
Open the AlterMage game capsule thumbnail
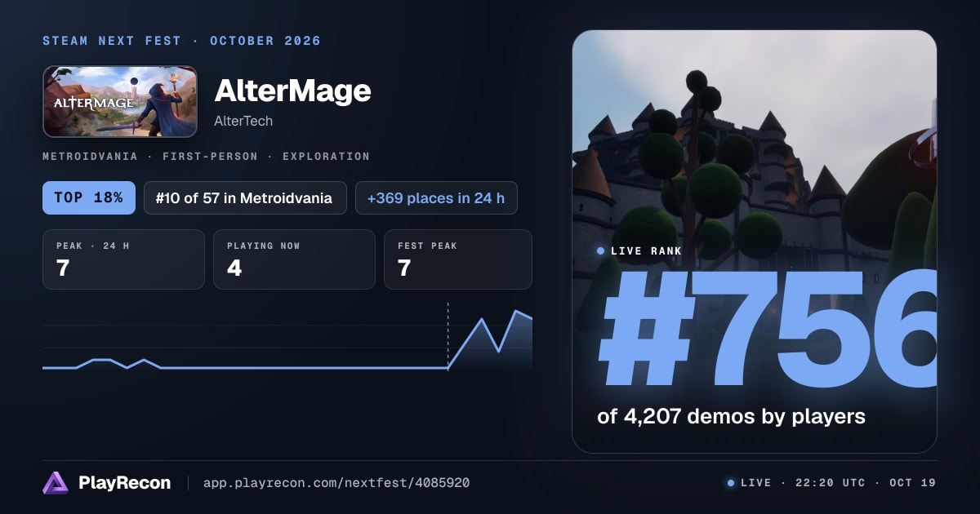point(120,101)
